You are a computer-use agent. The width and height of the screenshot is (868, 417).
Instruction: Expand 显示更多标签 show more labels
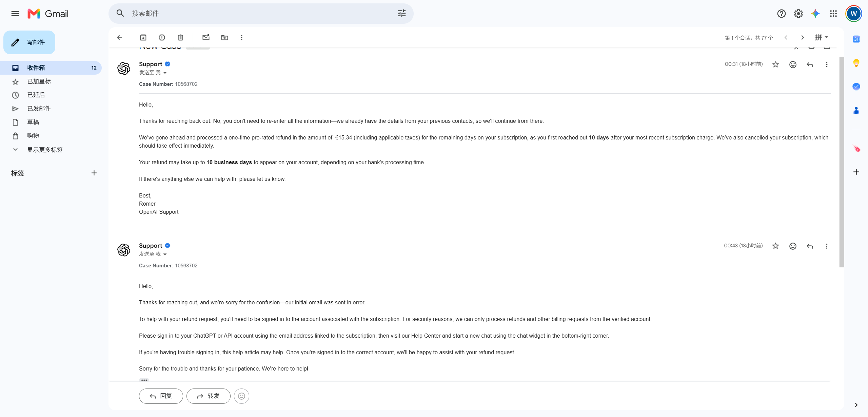pos(51,150)
